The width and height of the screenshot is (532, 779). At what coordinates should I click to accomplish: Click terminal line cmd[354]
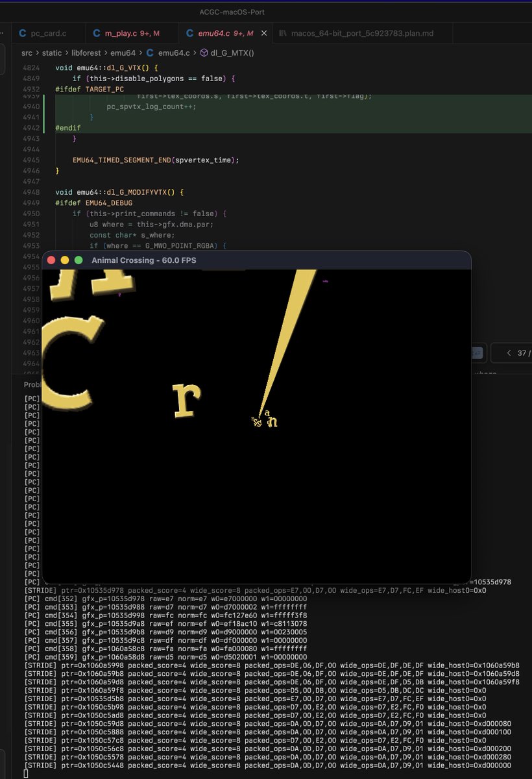pyautogui.click(x=165, y=615)
